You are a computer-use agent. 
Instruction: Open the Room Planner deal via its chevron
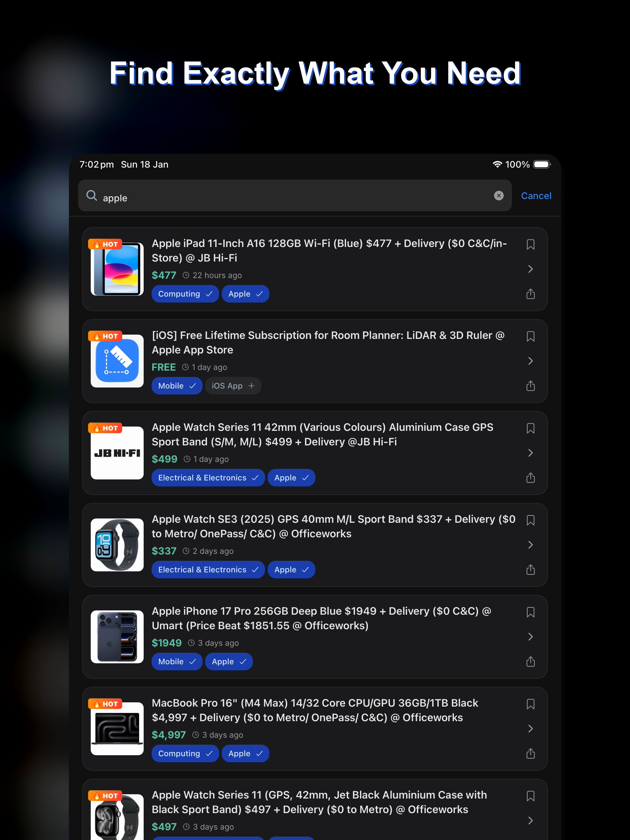point(530,361)
